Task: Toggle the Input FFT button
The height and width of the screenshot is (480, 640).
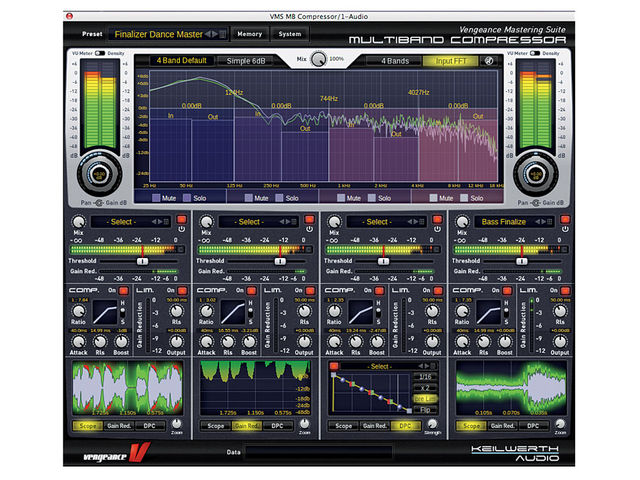Action: [451, 61]
